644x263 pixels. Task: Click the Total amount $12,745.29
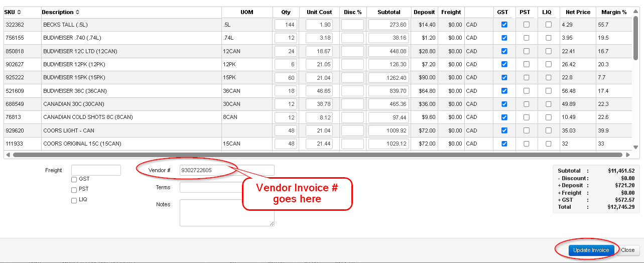point(621,207)
